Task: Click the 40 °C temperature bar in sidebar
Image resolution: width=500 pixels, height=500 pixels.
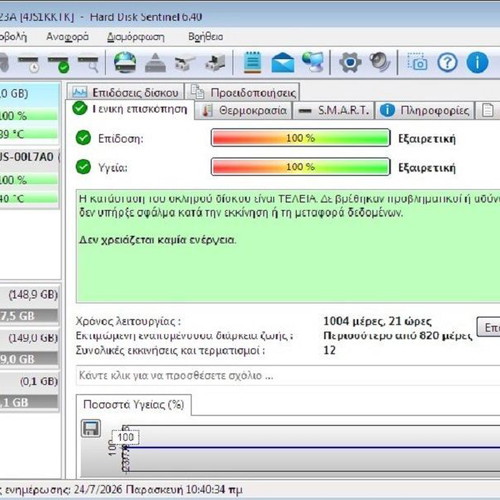Action: (29, 199)
